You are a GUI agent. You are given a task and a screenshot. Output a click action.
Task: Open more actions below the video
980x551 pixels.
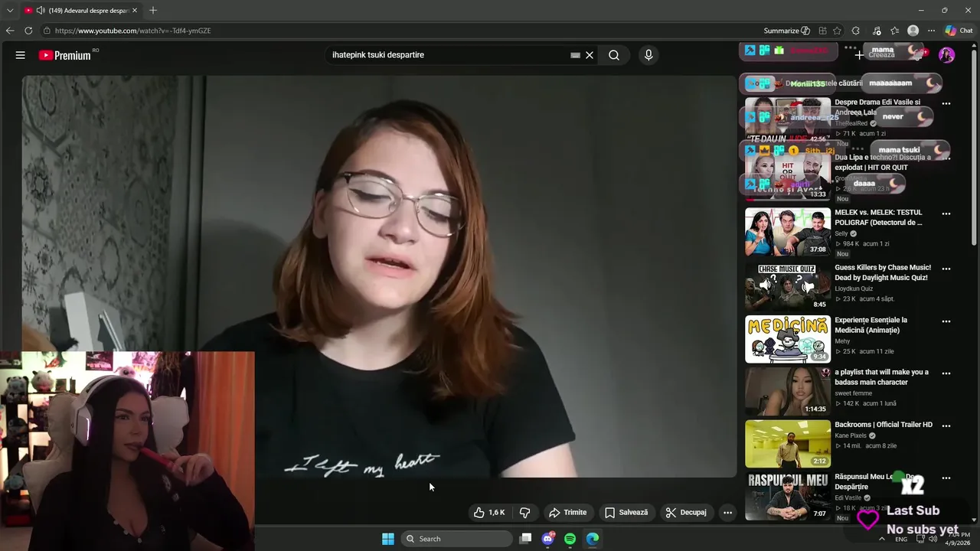coord(728,513)
